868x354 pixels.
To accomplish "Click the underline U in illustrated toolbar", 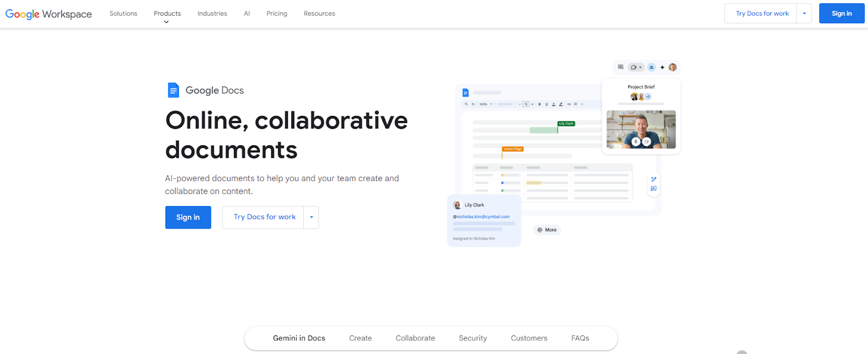I will pyautogui.click(x=546, y=104).
